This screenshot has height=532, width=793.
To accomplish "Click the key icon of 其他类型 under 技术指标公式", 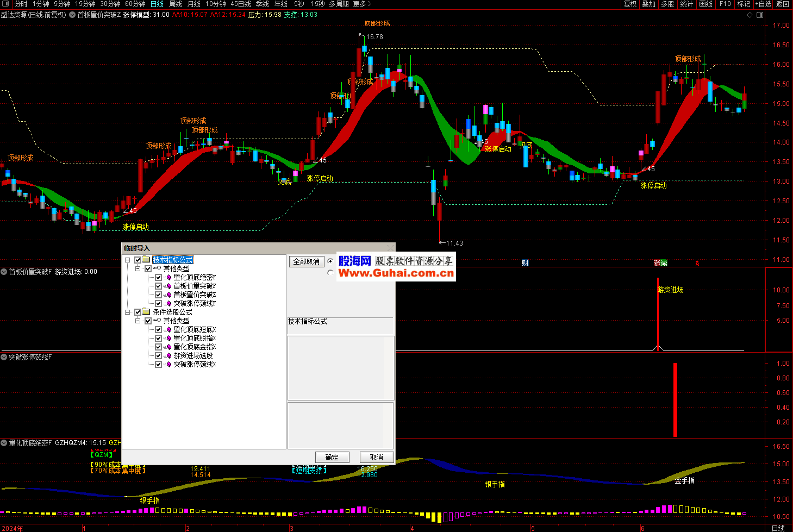I will point(157,268).
